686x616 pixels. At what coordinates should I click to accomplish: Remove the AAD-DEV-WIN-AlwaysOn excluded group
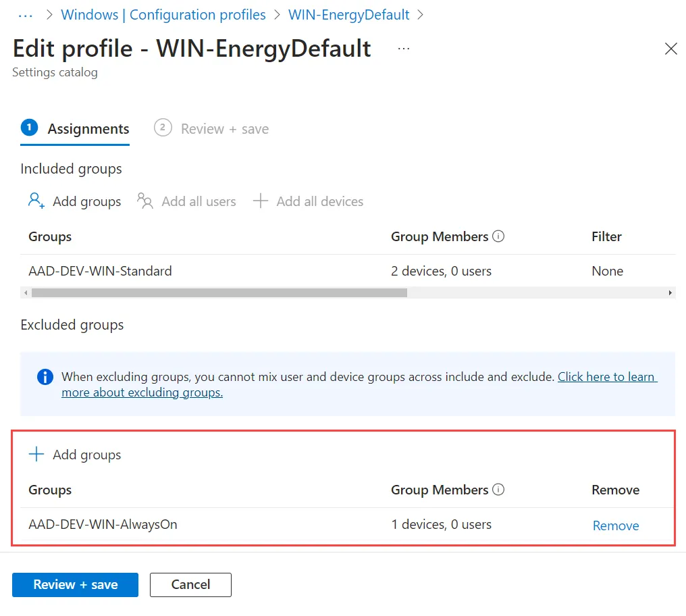click(x=616, y=525)
